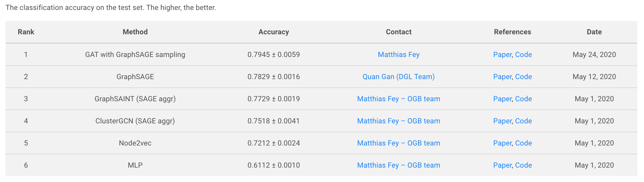Open Paper link for GAT with GraphSAGE sampling

point(502,54)
